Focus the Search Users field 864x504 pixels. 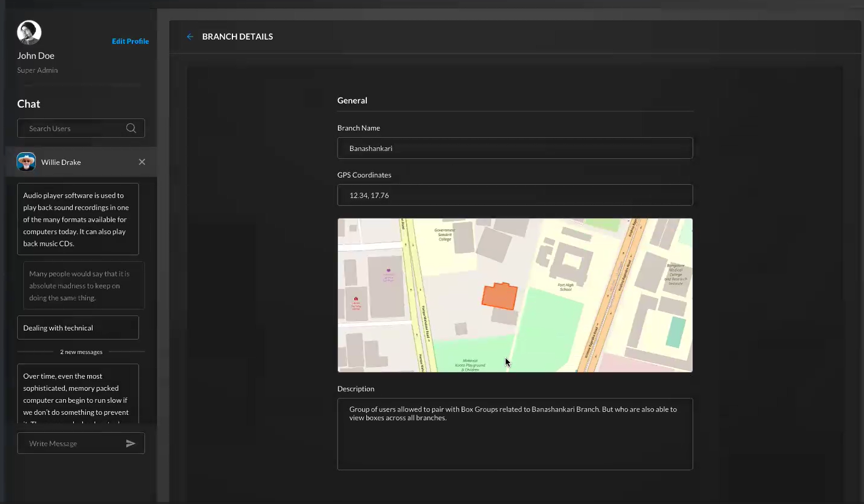pyautogui.click(x=81, y=128)
